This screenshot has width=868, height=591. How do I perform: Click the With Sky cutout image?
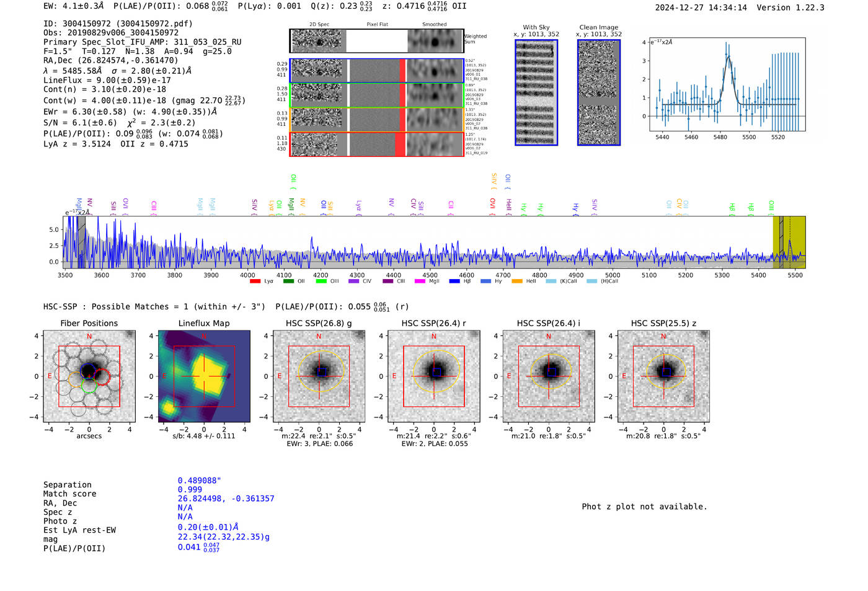click(536, 92)
